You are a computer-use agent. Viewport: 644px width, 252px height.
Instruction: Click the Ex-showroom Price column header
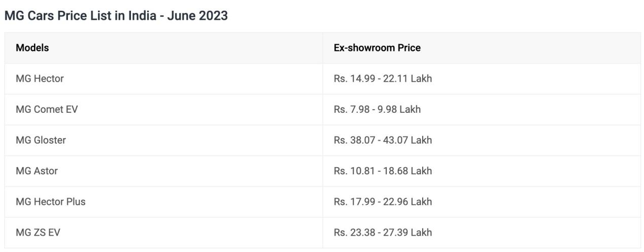377,48
